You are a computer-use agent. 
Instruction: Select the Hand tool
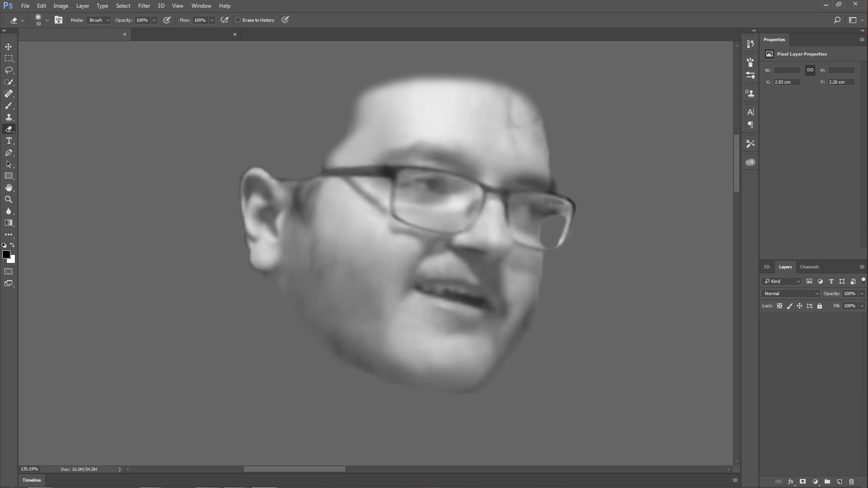pos(9,188)
